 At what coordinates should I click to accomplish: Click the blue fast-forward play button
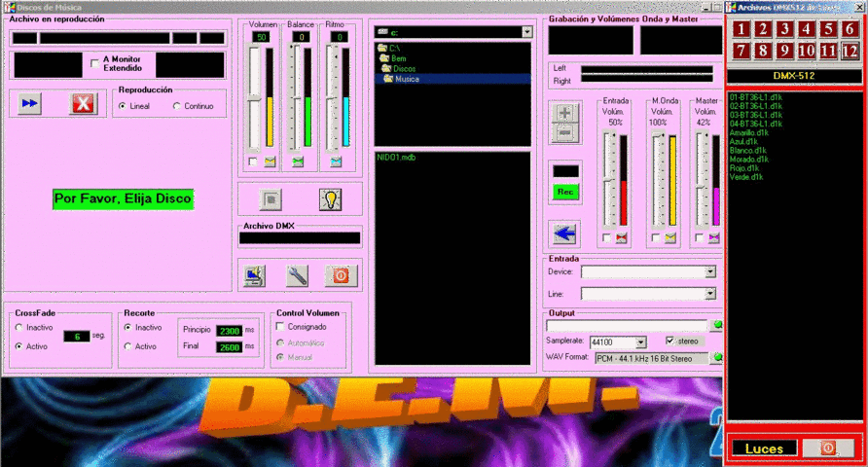(30, 103)
